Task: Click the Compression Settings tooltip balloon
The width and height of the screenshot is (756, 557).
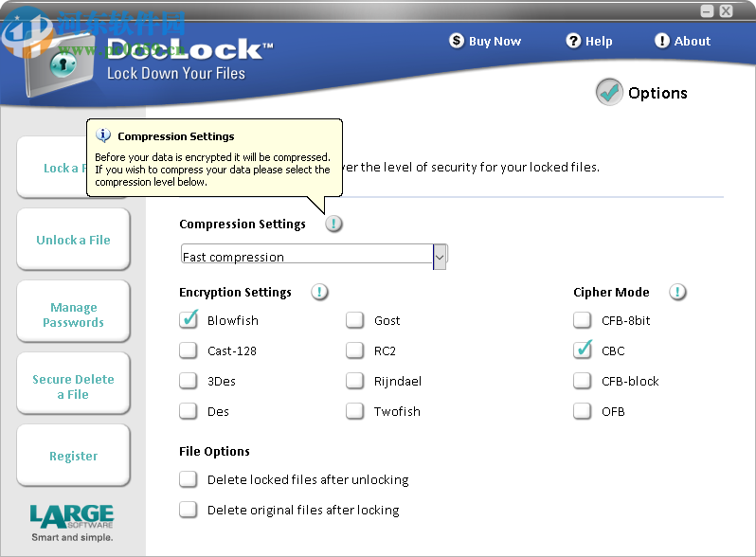Action: [x=214, y=158]
